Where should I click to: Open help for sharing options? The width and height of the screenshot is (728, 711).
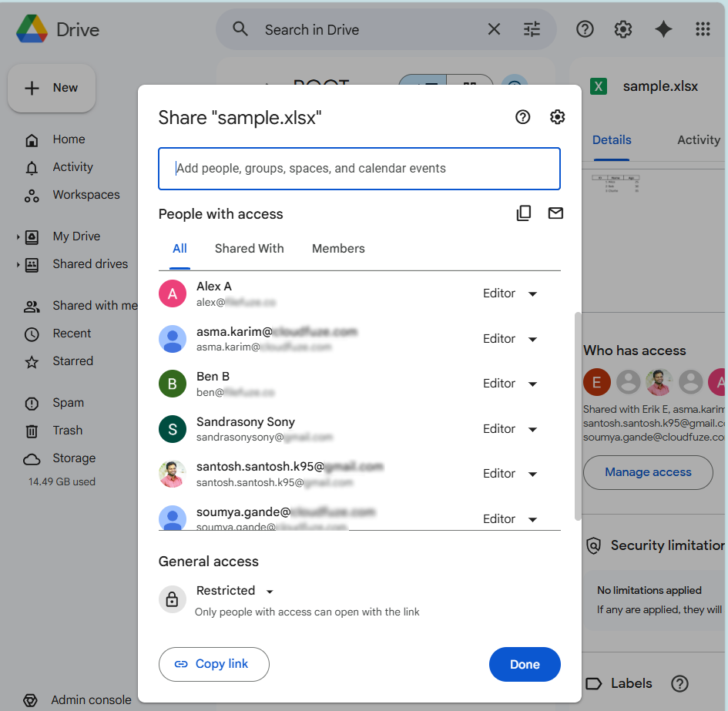(x=522, y=117)
